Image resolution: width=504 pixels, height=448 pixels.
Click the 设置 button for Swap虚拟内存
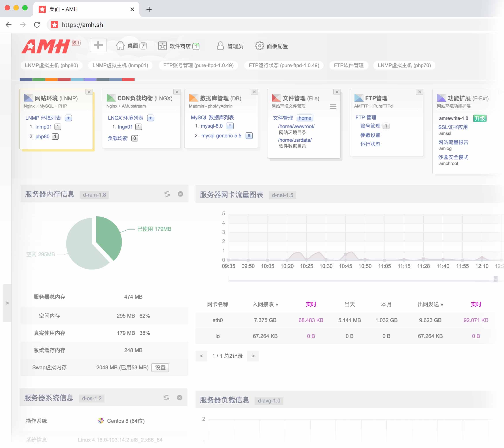160,367
